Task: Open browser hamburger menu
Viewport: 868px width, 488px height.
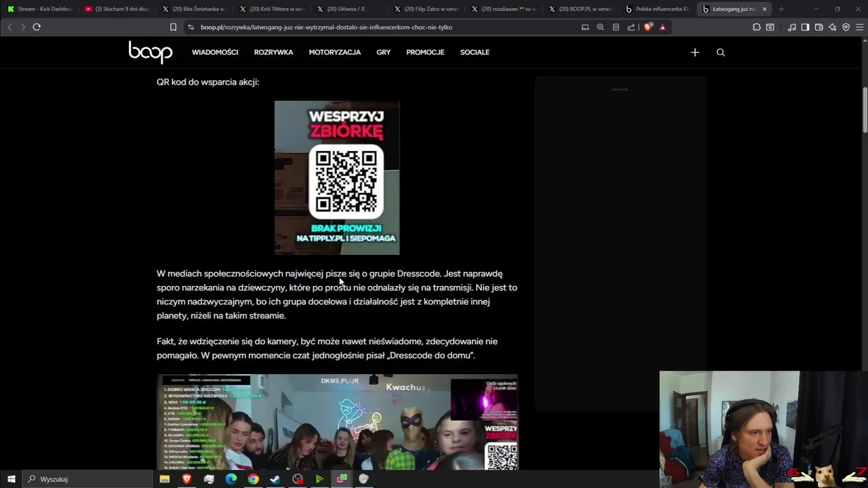Action: (859, 27)
